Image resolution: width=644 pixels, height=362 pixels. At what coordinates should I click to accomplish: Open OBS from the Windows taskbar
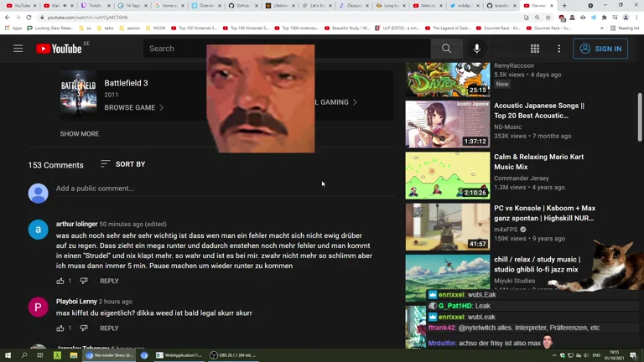coord(236,355)
